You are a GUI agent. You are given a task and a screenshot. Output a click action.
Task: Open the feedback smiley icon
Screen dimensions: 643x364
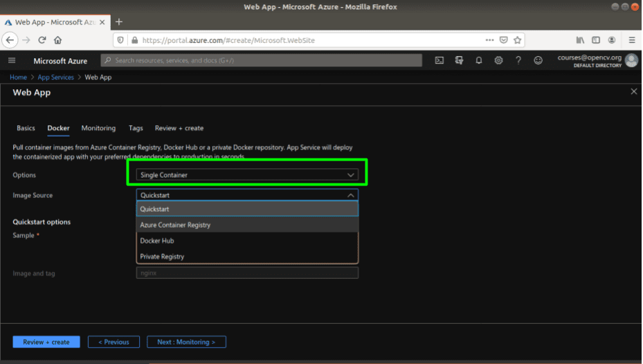(x=538, y=61)
